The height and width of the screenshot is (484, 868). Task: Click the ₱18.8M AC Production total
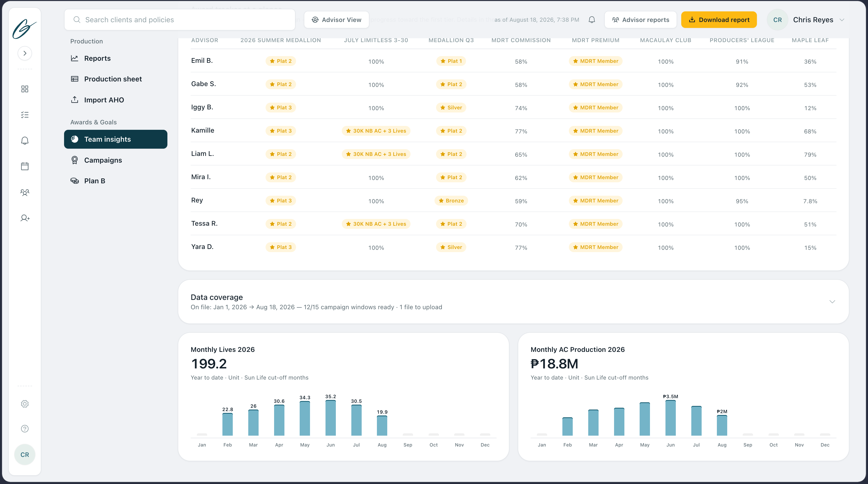point(554,364)
